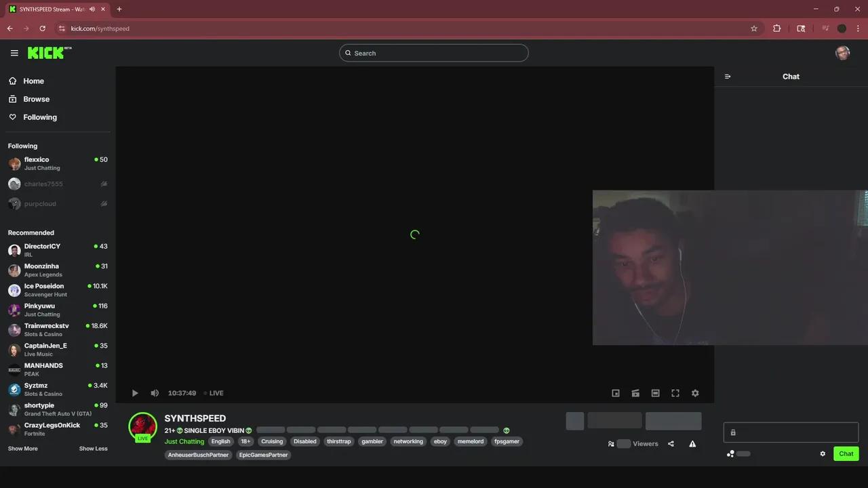868x488 pixels.
Task: Enter fullscreen mode
Action: tap(675, 393)
